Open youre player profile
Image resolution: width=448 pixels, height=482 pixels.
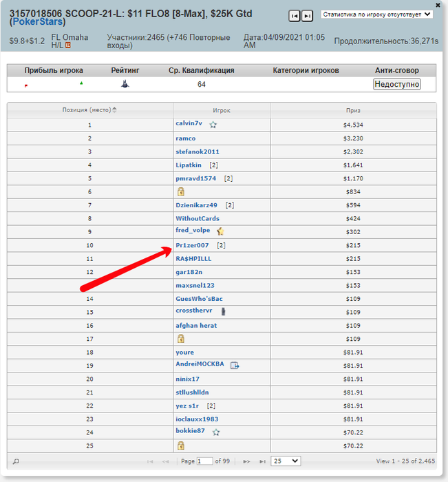coord(184,353)
